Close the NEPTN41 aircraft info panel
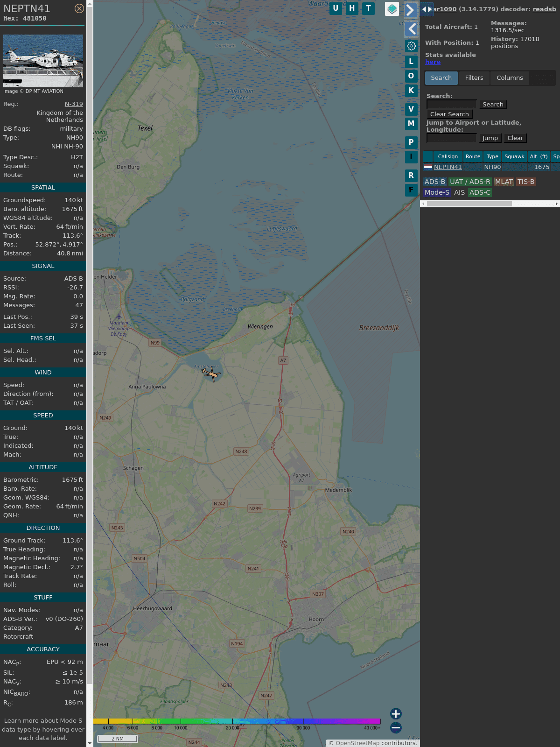Image resolution: width=560 pixels, height=747 pixels. (79, 8)
